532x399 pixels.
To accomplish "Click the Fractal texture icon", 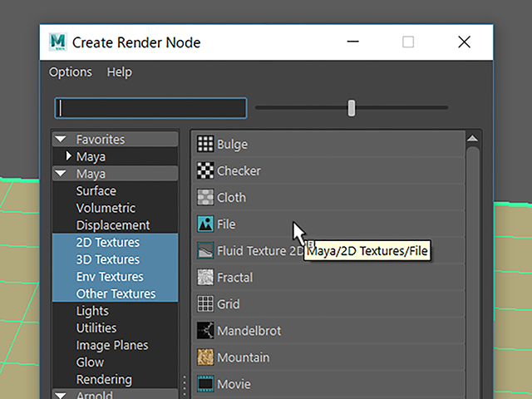I will (x=205, y=277).
